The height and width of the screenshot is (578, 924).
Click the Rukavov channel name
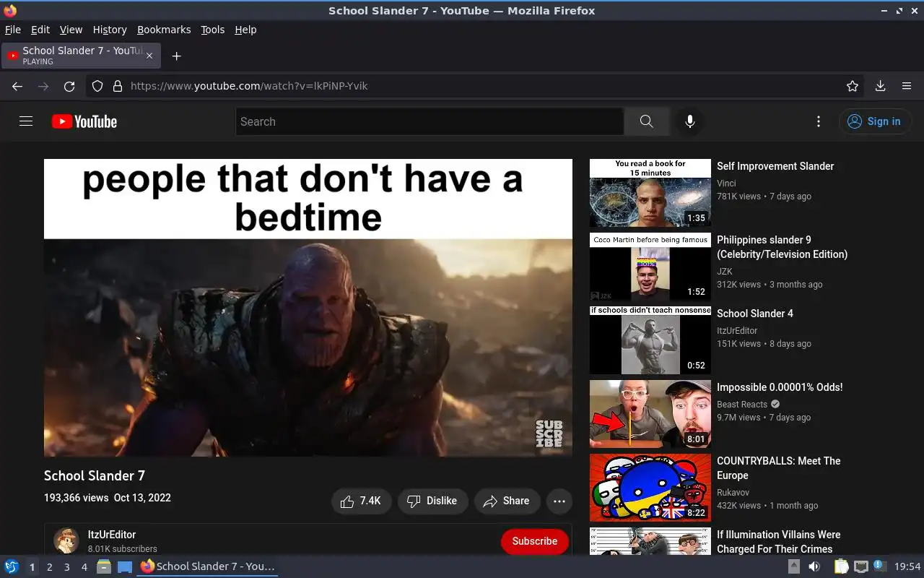click(733, 493)
